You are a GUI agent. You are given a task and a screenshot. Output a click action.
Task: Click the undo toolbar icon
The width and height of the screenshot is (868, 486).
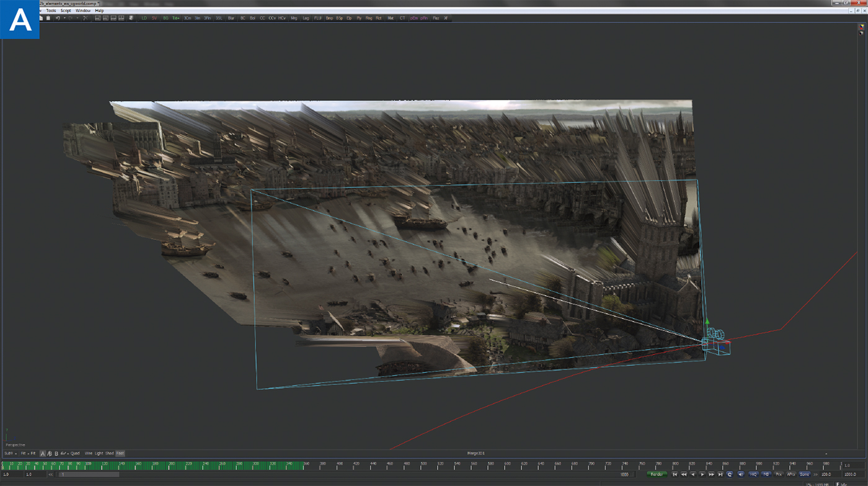(58, 18)
